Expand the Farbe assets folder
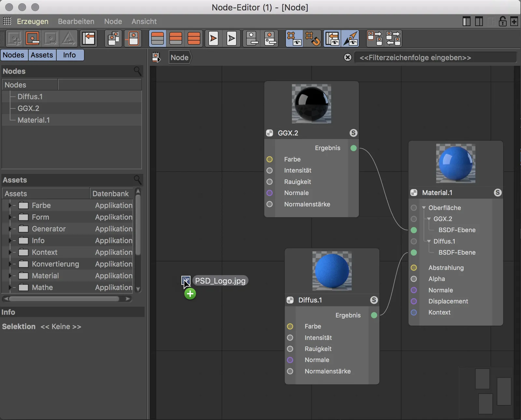521x420 pixels. (x=10, y=205)
